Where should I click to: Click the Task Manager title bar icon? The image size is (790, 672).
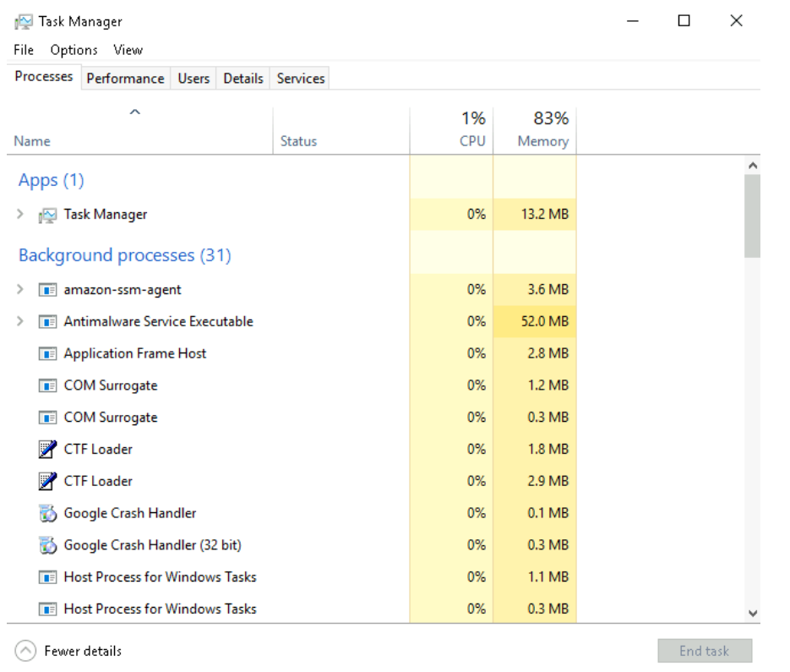pyautogui.click(x=24, y=22)
